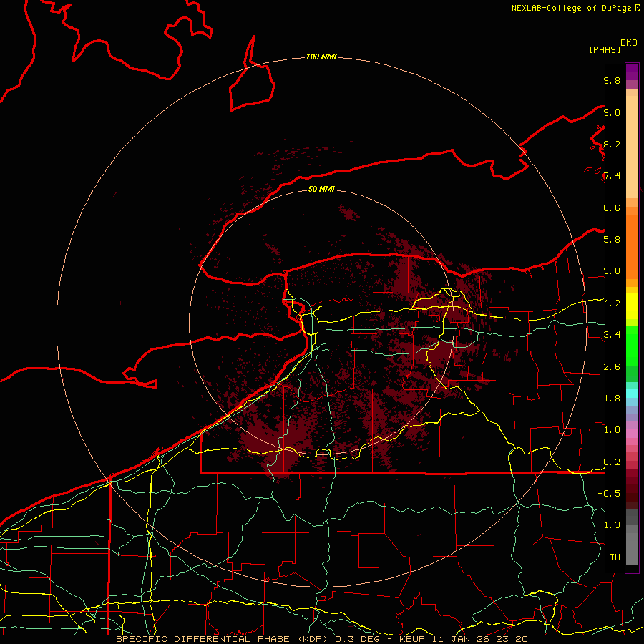
Task: Click the gray bottom segment of the color bar
Action: tap(632, 545)
